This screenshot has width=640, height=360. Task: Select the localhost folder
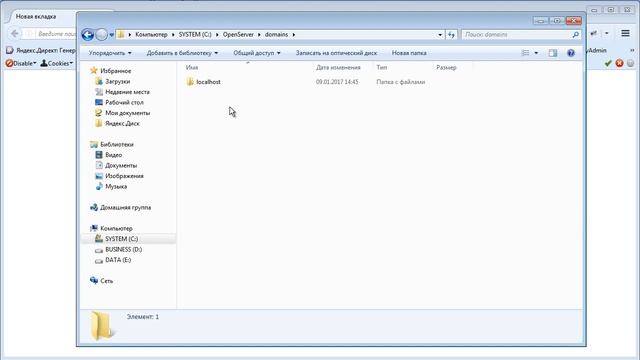point(208,82)
